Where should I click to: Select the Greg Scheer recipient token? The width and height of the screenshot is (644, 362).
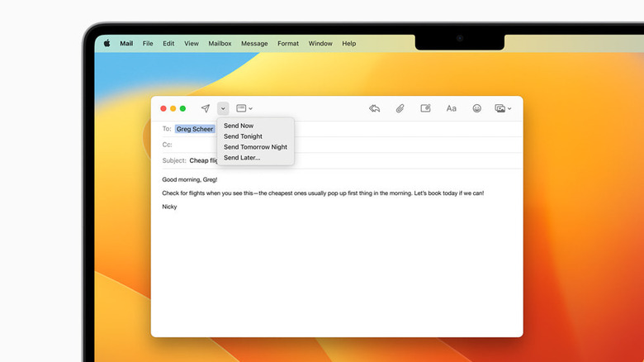click(194, 129)
